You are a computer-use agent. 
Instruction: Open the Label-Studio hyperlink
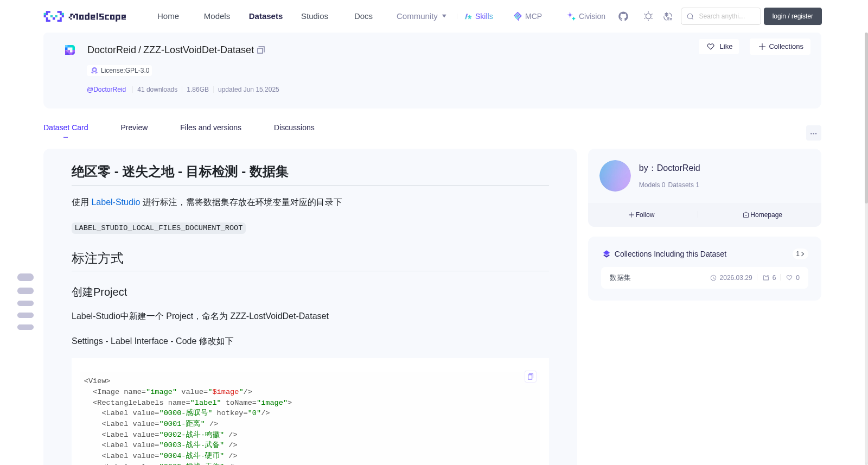[116, 202]
